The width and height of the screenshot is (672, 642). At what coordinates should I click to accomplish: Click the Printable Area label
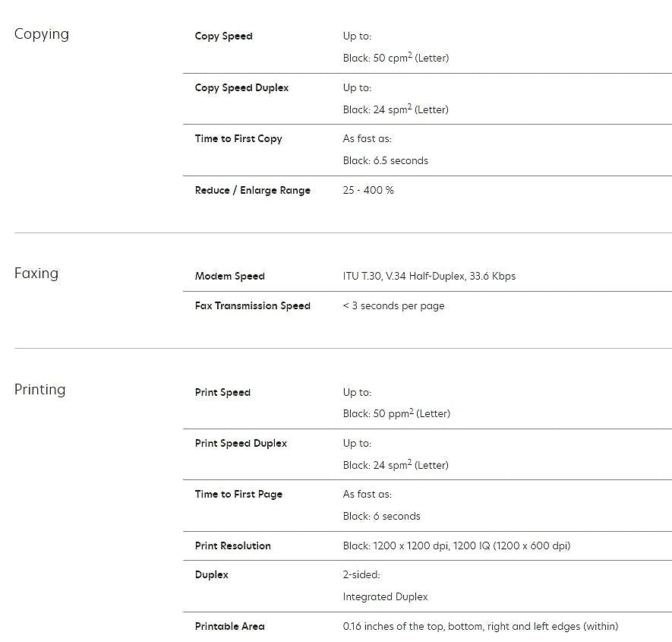pos(229,627)
